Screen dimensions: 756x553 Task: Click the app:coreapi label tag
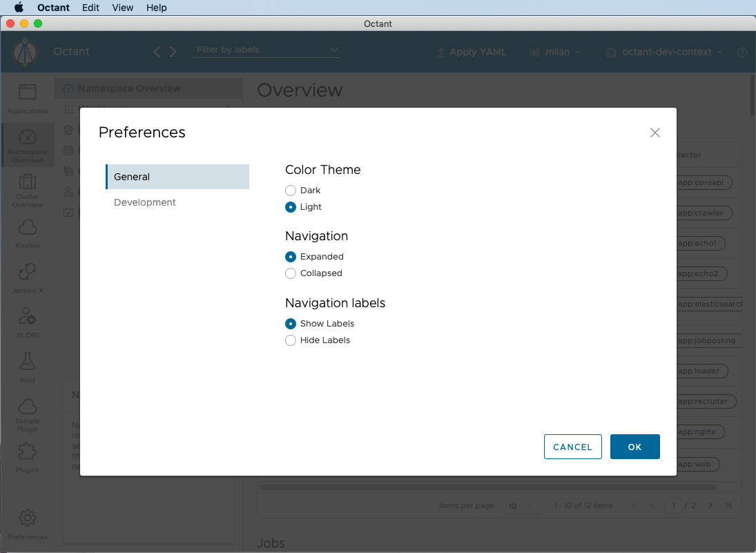[x=704, y=183]
